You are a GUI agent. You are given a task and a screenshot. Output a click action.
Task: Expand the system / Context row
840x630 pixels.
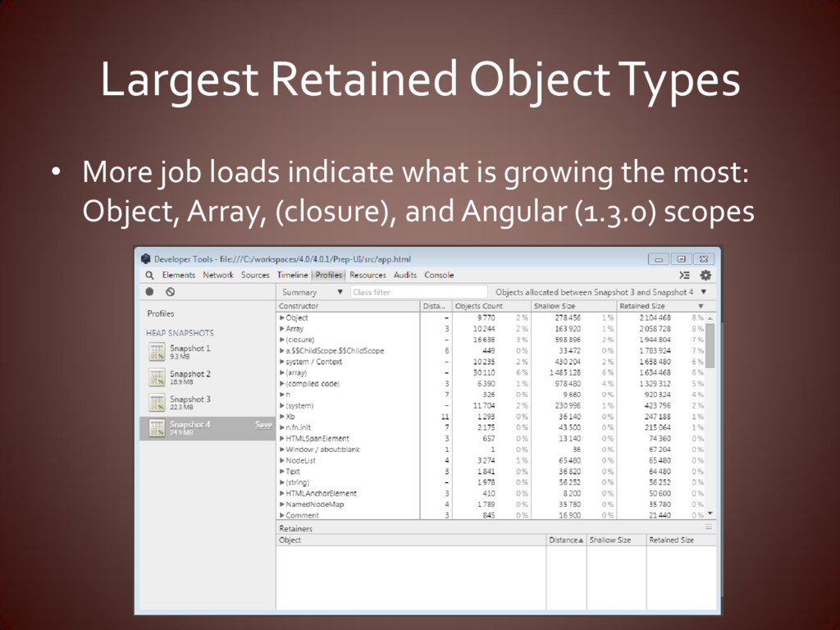pos(282,362)
